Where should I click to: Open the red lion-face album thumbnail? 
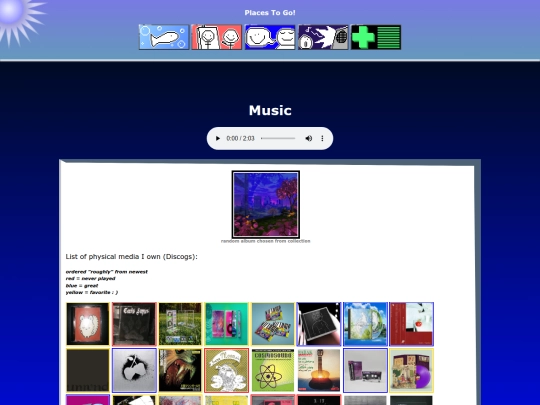[x=88, y=324]
